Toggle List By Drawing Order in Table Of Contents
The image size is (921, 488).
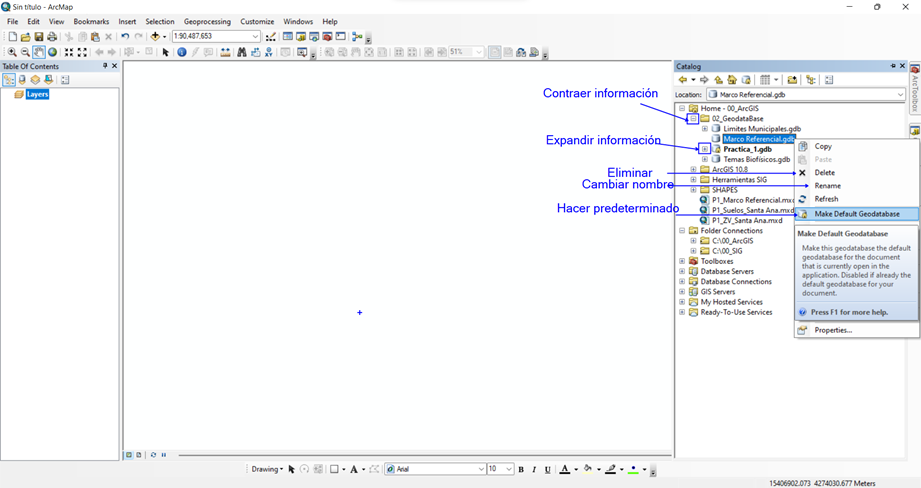(9, 80)
